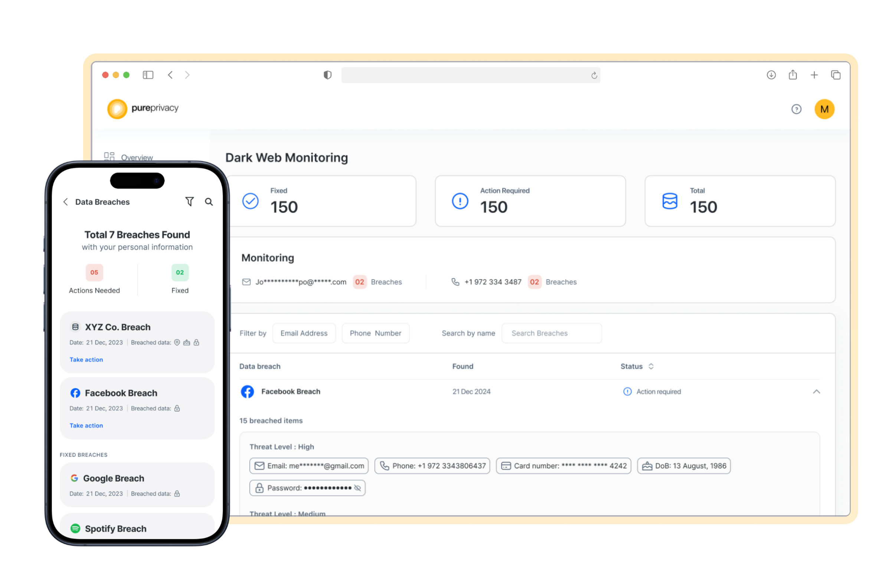Click Take action on Facebook Breach
The width and height of the screenshot is (896, 588).
pos(85,426)
